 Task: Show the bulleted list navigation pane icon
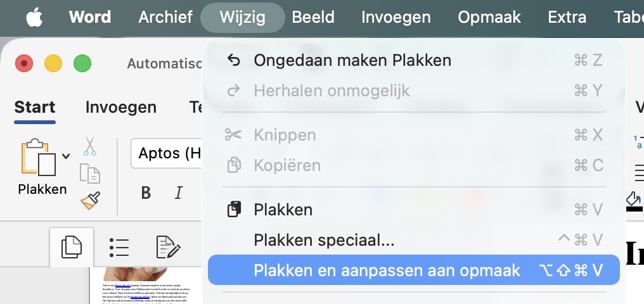[x=119, y=247]
